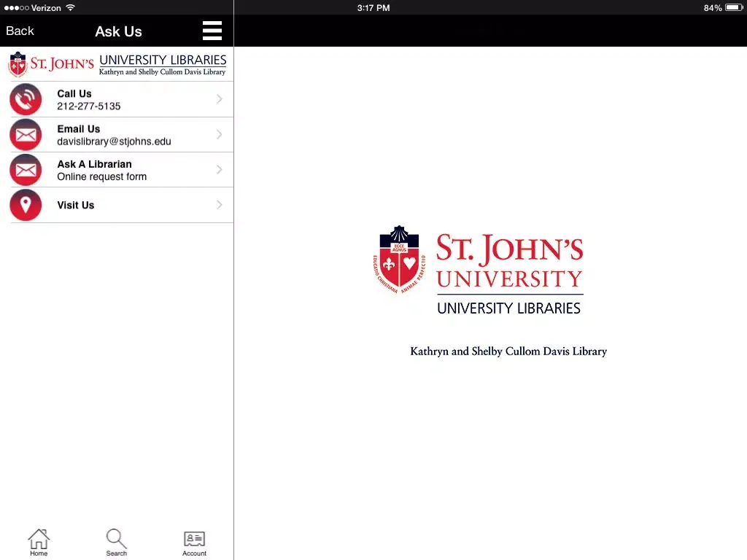The width and height of the screenshot is (747, 560).
Task: Tap the battery indicator in status bar
Action: [x=734, y=7]
